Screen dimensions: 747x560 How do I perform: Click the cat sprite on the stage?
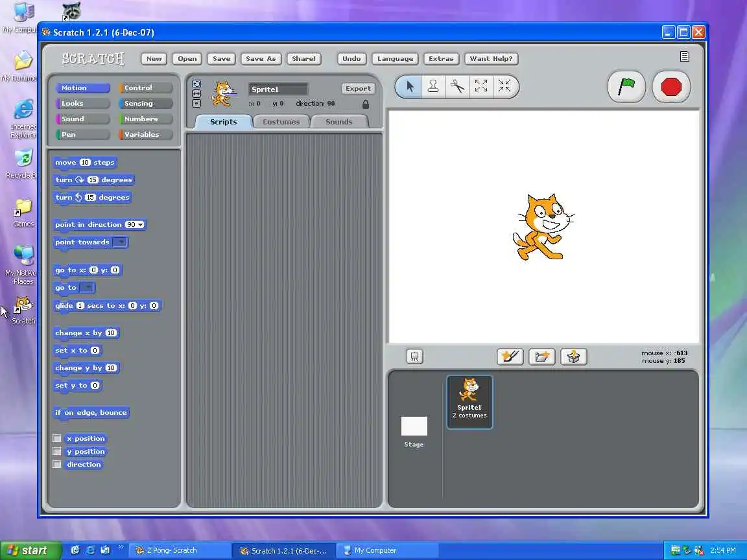[x=543, y=227]
